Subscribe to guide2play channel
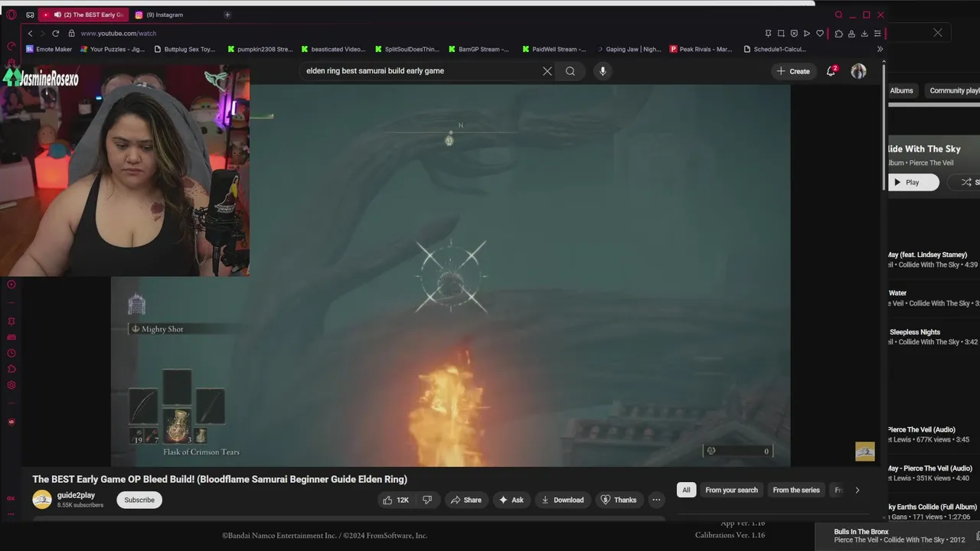This screenshot has width=980, height=551. 139,500
